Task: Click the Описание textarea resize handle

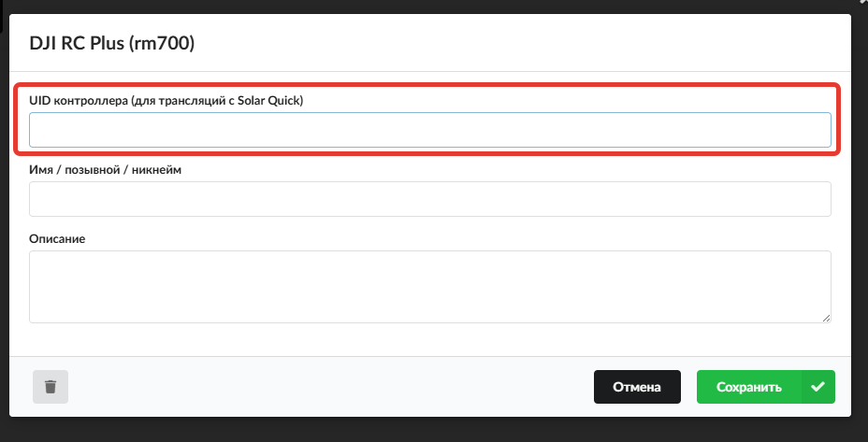Action: click(x=826, y=318)
